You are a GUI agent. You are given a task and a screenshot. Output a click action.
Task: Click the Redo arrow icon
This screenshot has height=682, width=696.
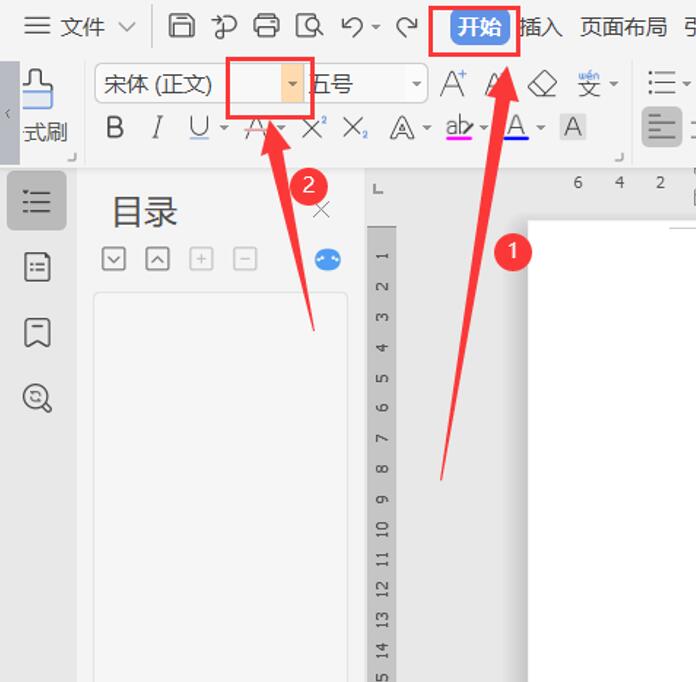(x=407, y=27)
